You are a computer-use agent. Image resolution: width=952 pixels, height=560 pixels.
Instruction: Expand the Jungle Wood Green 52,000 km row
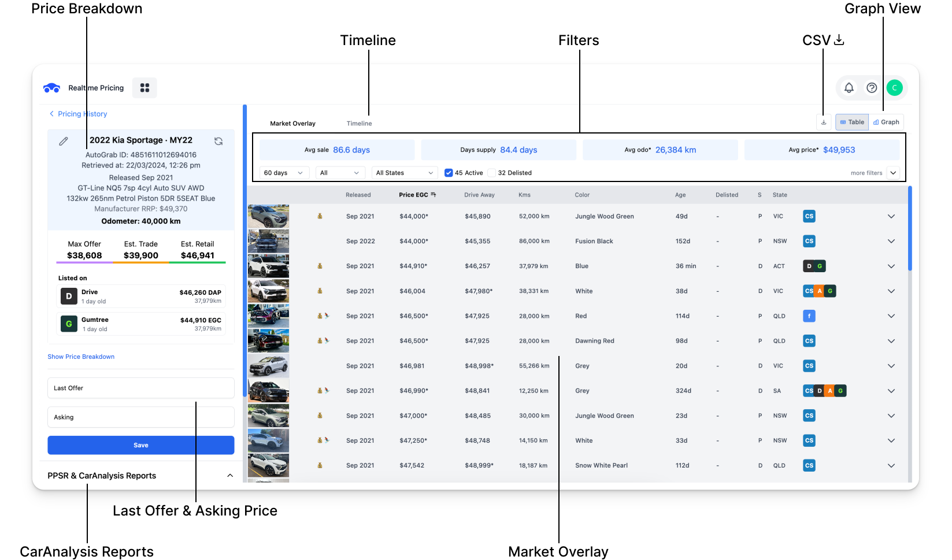pyautogui.click(x=891, y=216)
